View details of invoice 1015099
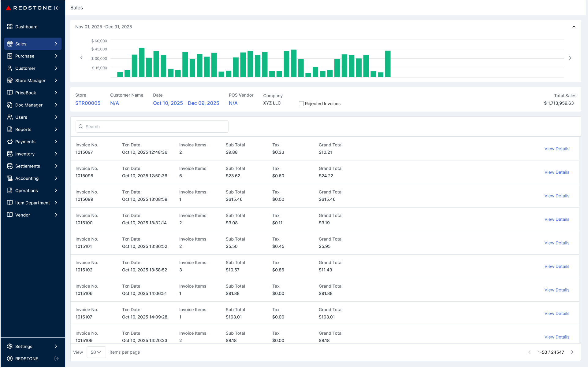 pyautogui.click(x=556, y=196)
